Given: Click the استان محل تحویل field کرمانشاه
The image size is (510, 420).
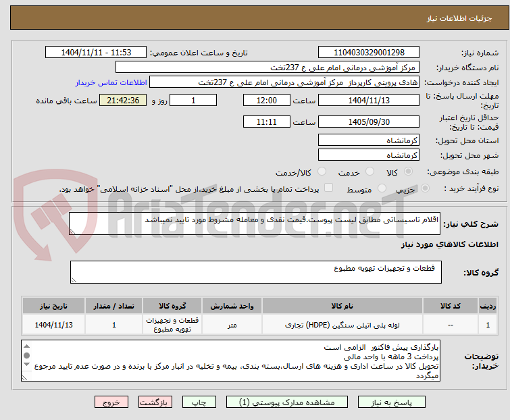Looking at the screenshot, I should [369, 140].
